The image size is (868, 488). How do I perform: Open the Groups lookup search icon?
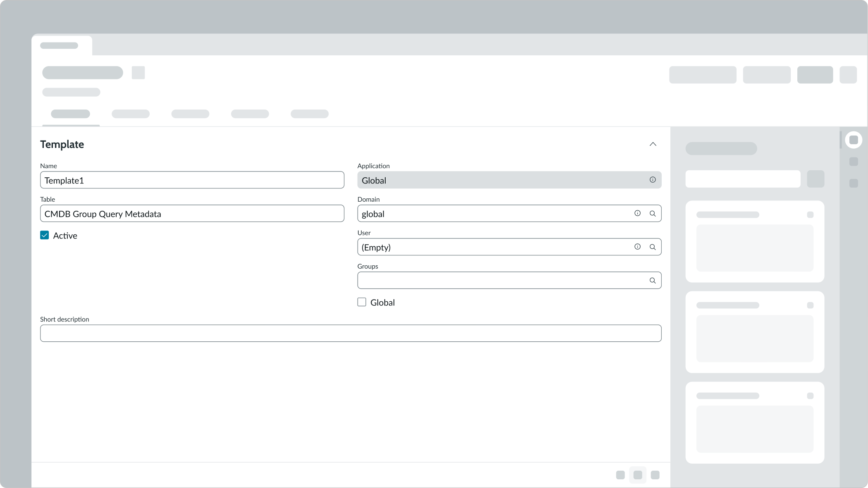pyautogui.click(x=653, y=280)
